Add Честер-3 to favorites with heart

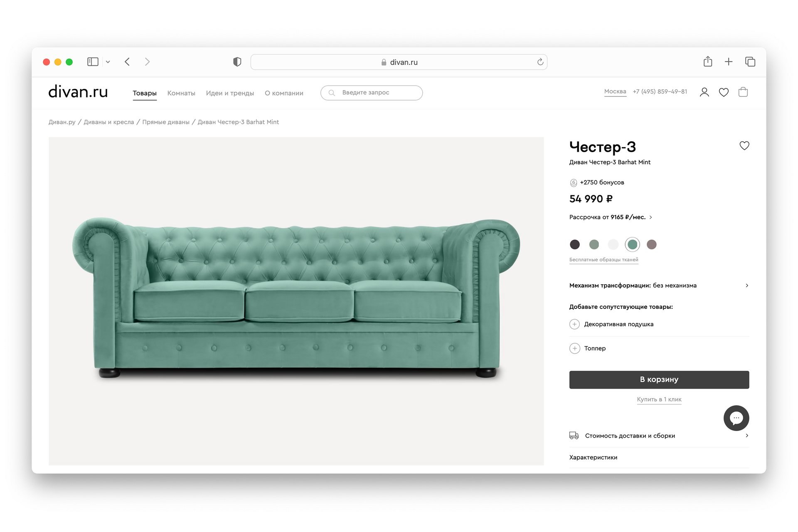point(744,145)
